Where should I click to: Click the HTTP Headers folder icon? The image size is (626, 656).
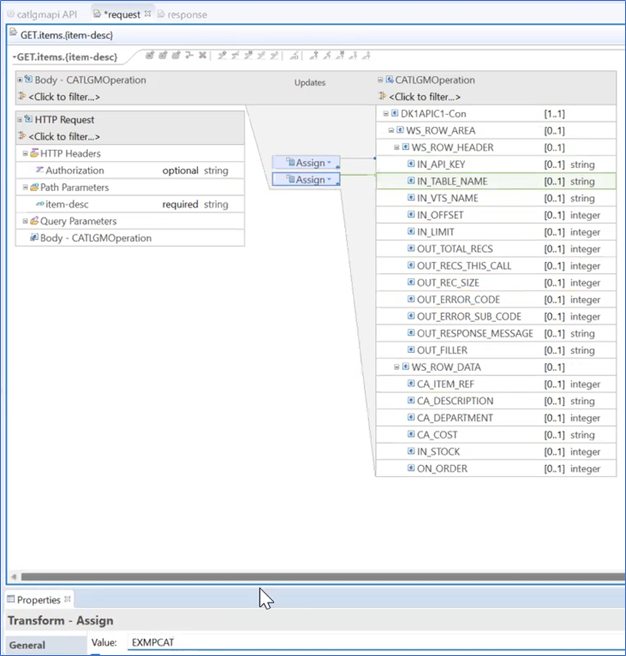click(x=34, y=153)
